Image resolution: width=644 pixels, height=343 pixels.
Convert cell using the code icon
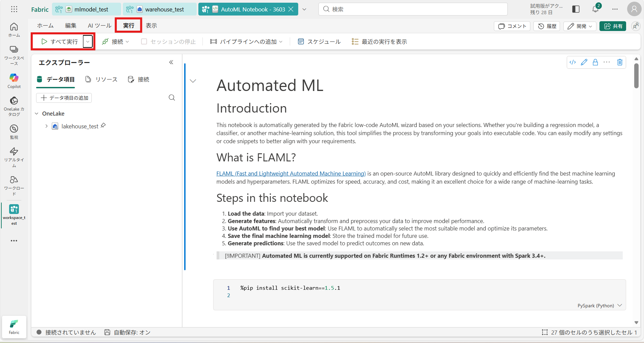pos(572,62)
